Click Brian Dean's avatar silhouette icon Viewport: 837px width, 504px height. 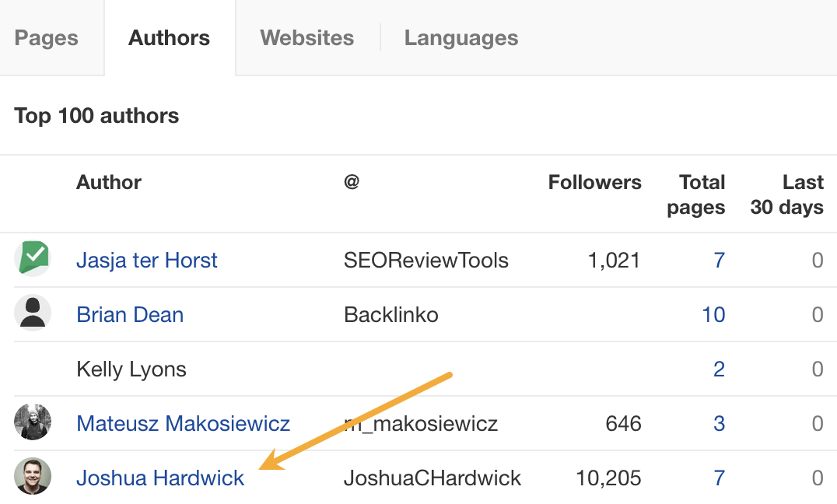click(33, 312)
